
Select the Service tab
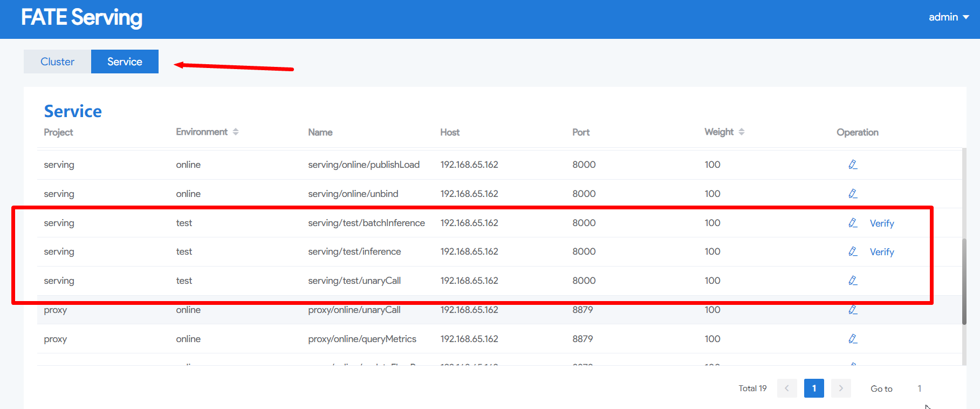125,62
